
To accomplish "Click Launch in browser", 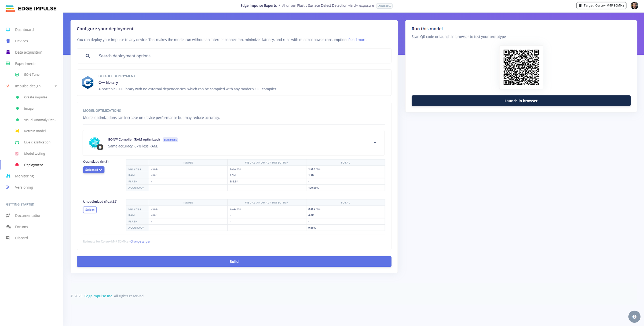I will pos(521,101).
